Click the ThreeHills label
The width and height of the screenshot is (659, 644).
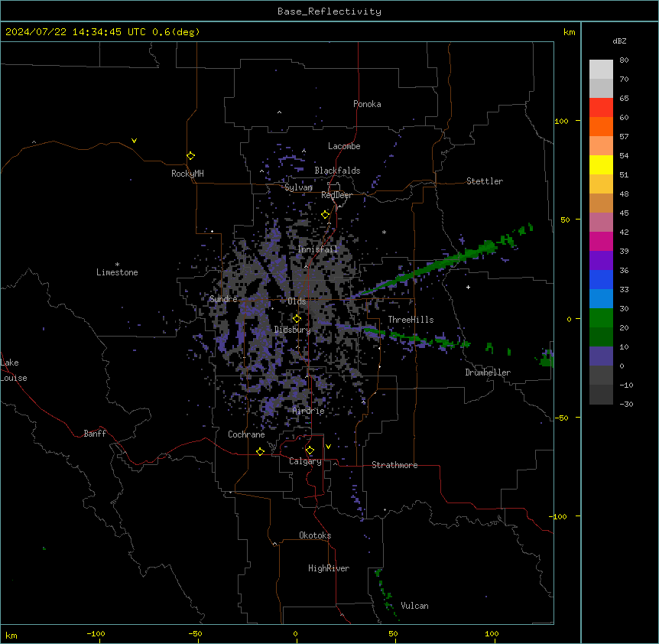pyautogui.click(x=411, y=320)
